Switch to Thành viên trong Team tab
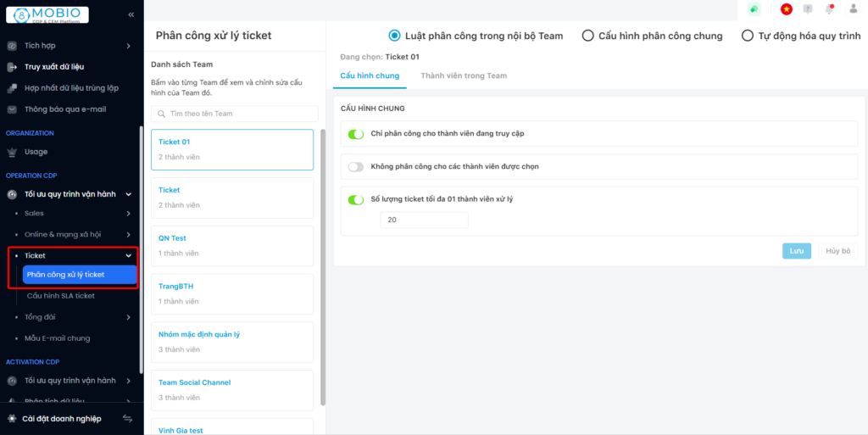The width and height of the screenshot is (868, 435). click(x=464, y=75)
